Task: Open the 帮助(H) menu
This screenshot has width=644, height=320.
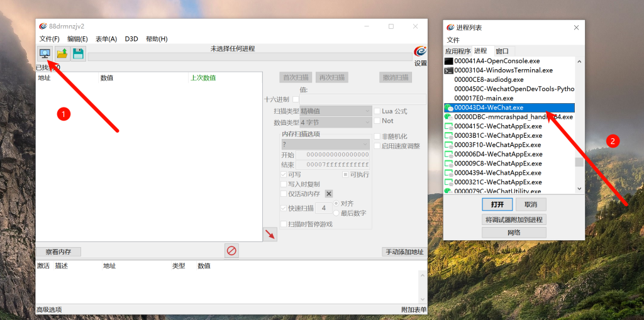Action: tap(157, 39)
